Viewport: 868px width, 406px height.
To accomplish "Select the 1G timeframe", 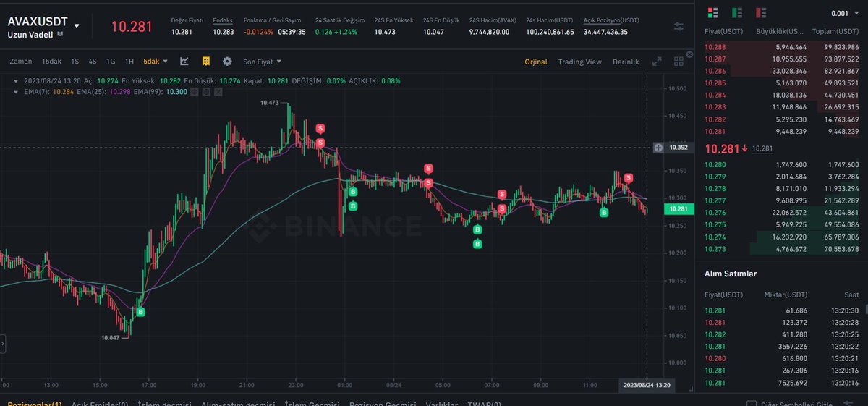I will (111, 62).
